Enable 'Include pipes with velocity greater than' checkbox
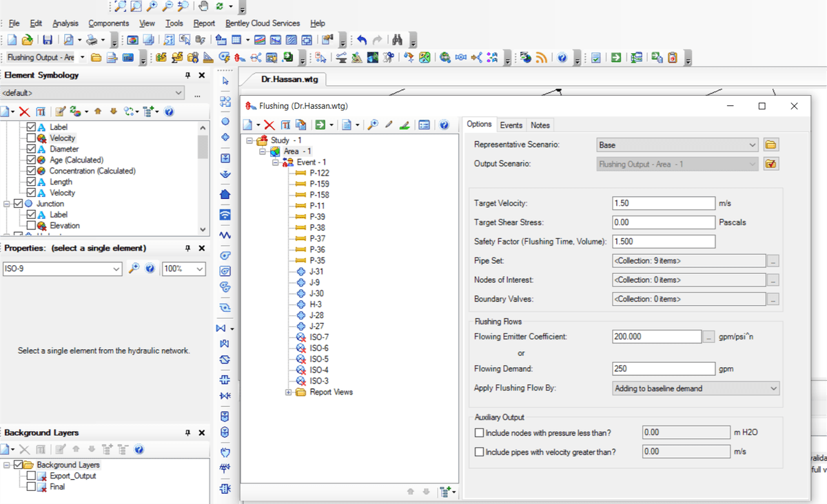This screenshot has width=827, height=504. 480,452
